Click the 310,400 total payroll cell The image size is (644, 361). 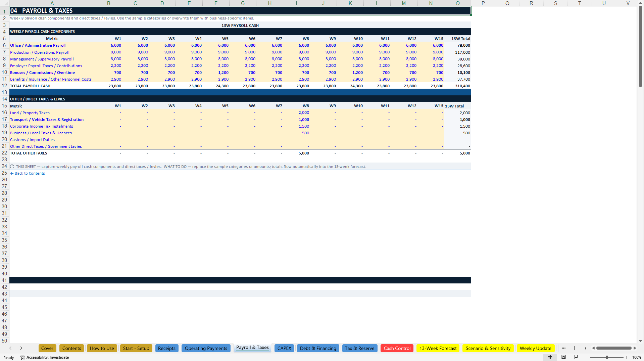pos(457,86)
